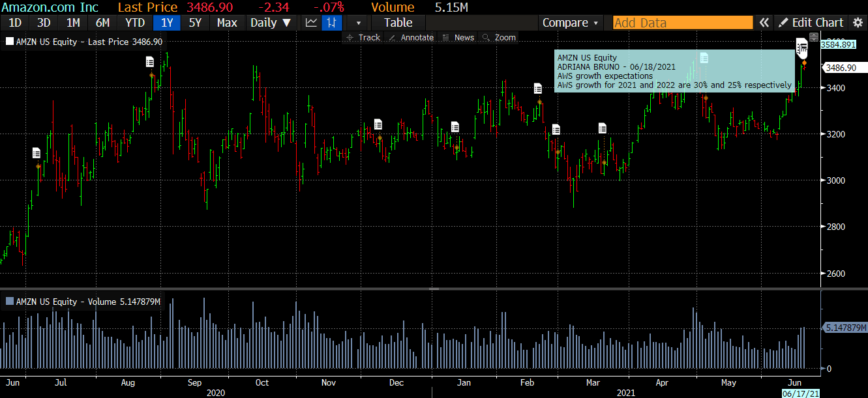Switch to line chart type icon
868x398 pixels.
[312, 23]
